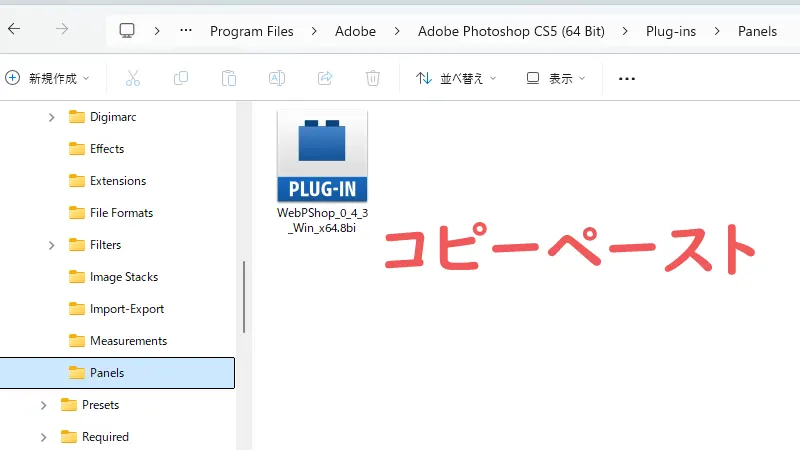Expand the chevron after Program Files
Image resolution: width=800 pixels, height=450 pixels.
tap(314, 31)
